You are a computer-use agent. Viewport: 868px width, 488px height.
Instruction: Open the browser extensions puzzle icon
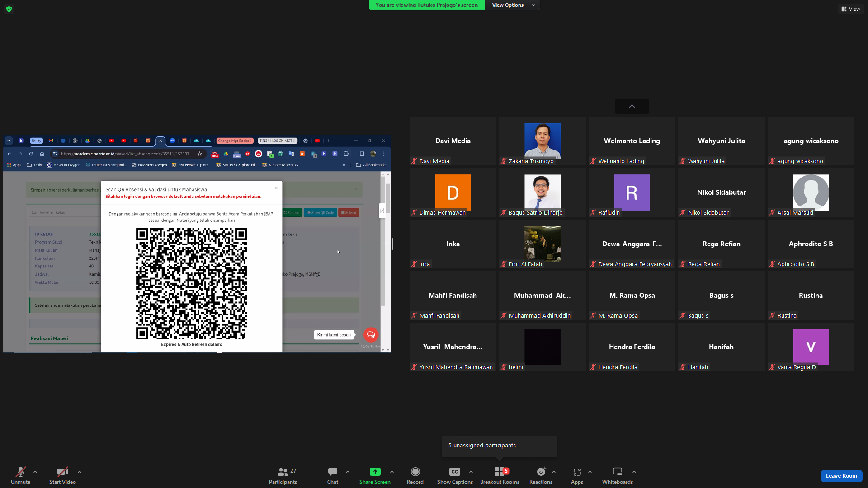[346, 154]
